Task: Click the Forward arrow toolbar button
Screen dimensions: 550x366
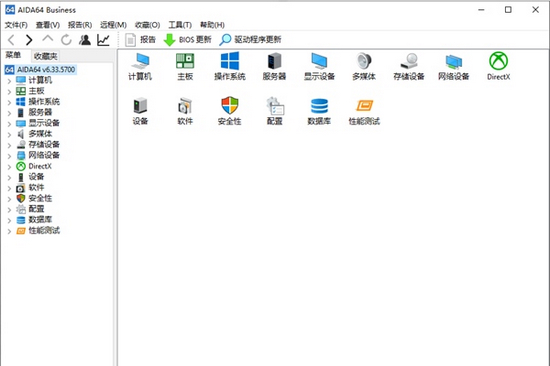Action: pyautogui.click(x=29, y=40)
